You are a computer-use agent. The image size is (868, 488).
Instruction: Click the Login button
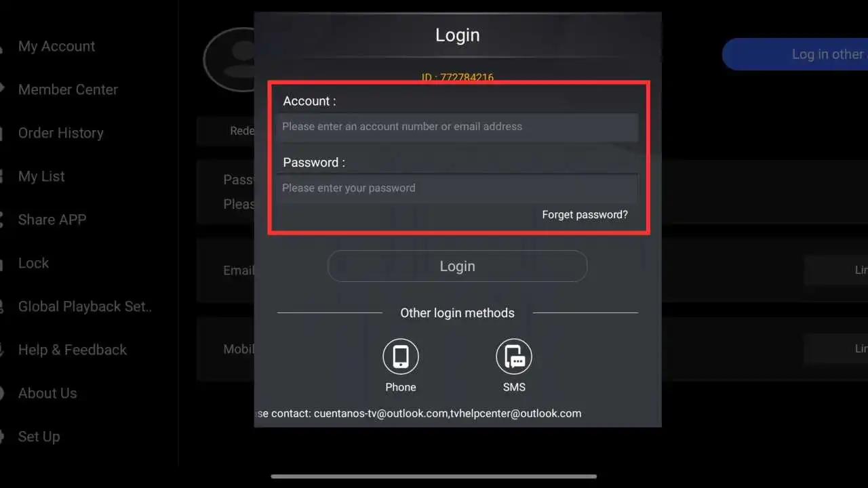457,266
